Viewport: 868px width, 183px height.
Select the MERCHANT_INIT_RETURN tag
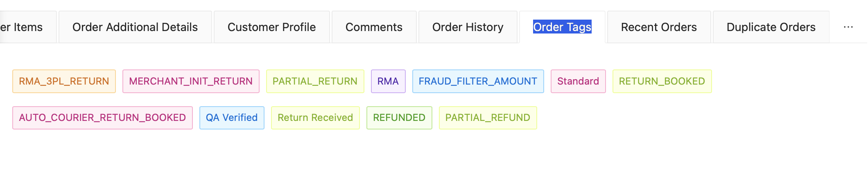tap(191, 81)
